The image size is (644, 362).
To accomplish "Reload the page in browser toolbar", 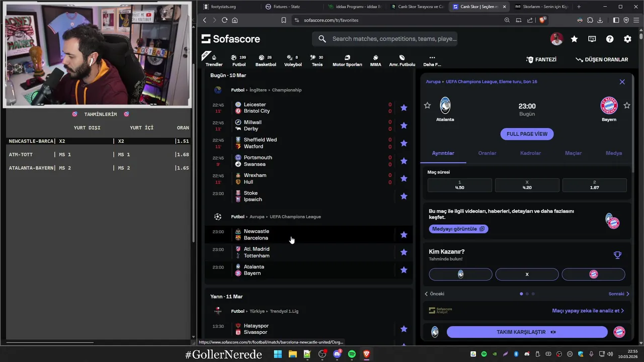I will pyautogui.click(x=224, y=20).
